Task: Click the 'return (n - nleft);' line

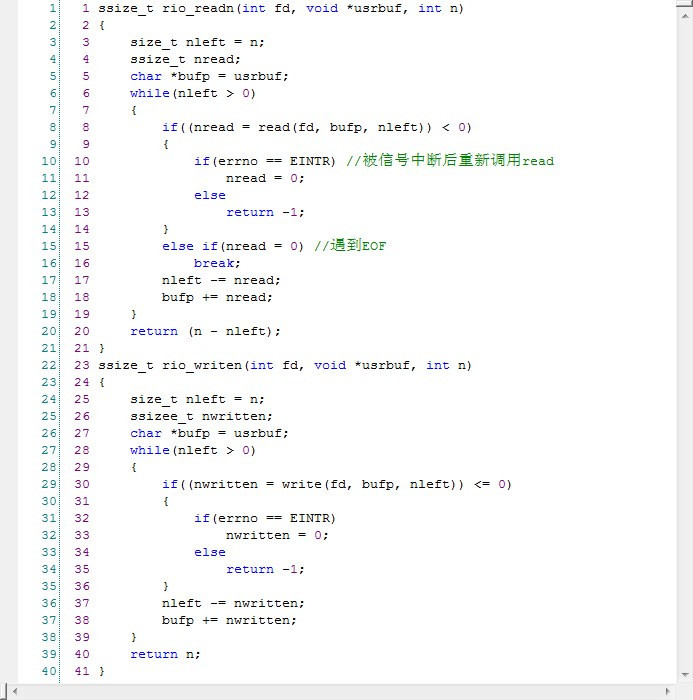Action: (x=205, y=331)
